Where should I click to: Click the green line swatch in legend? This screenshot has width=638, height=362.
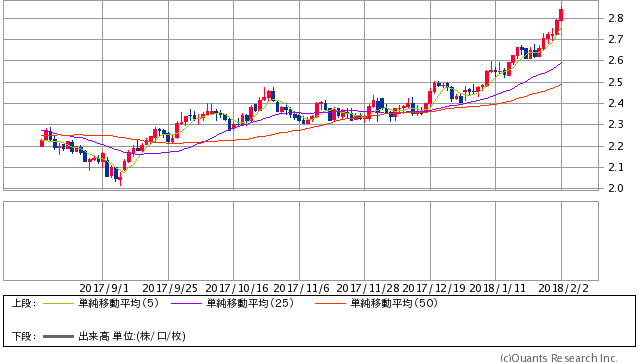point(58,303)
